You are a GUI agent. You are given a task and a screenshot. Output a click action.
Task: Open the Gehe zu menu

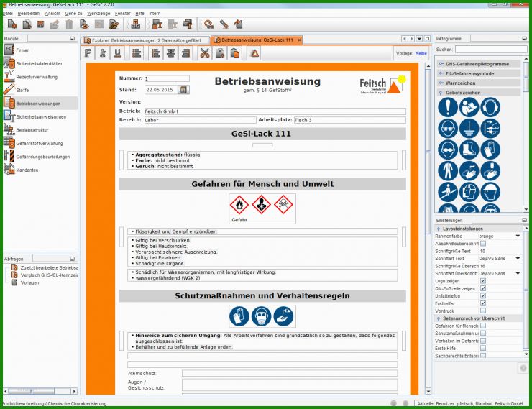click(73, 13)
